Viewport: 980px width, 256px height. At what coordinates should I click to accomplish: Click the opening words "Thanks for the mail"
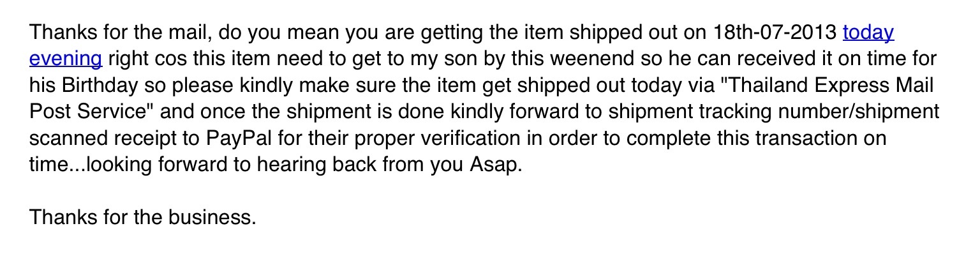point(122,32)
